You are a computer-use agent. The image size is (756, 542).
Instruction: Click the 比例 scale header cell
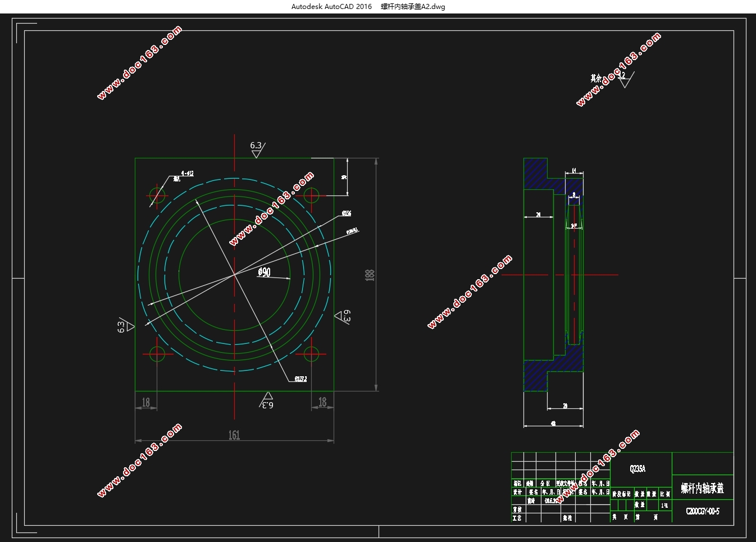click(x=665, y=494)
